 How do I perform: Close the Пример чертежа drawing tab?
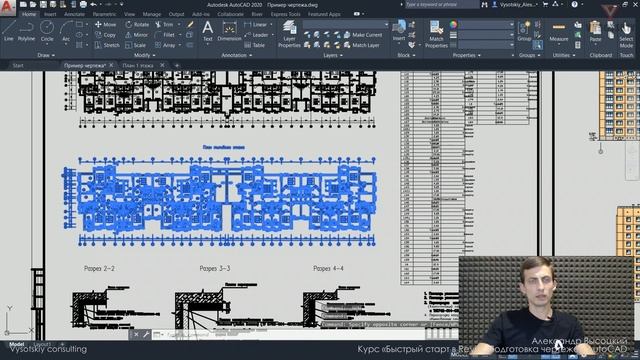coord(111,65)
